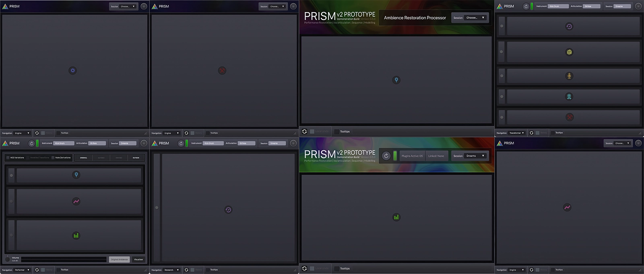This screenshot has width=644, height=274.
Task: Click the Original Ambience button
Action: [119, 260]
